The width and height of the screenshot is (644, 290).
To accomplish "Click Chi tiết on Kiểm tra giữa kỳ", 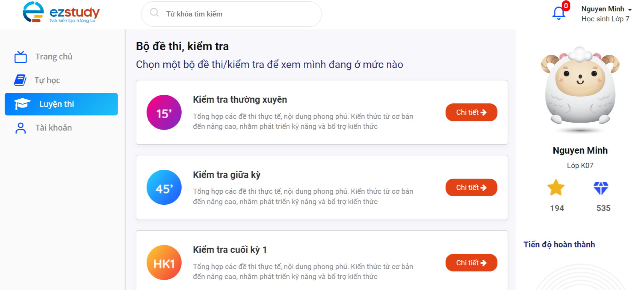I will 471,187.
